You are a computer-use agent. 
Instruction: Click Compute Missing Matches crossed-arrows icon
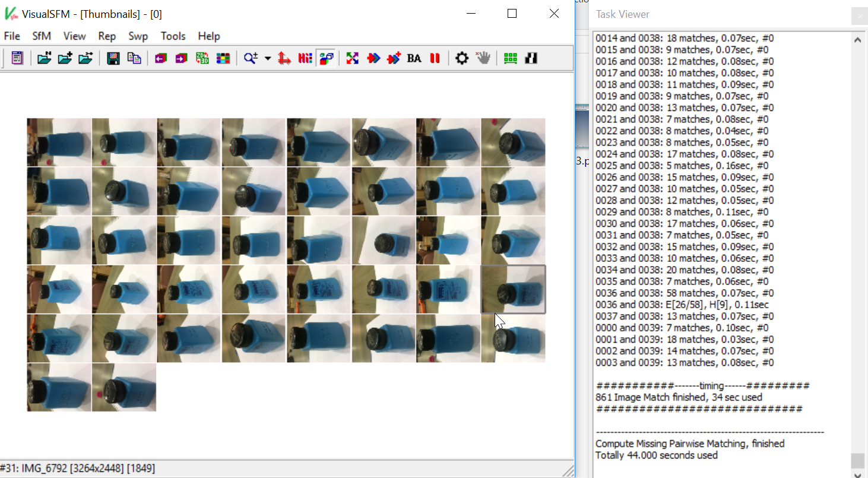(x=353, y=58)
